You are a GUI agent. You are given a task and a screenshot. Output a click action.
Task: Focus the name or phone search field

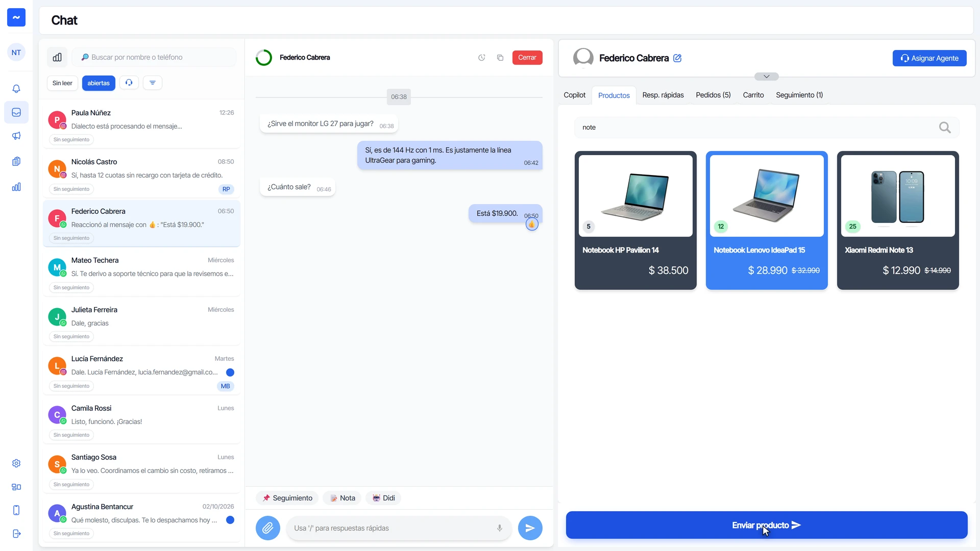pos(154,57)
